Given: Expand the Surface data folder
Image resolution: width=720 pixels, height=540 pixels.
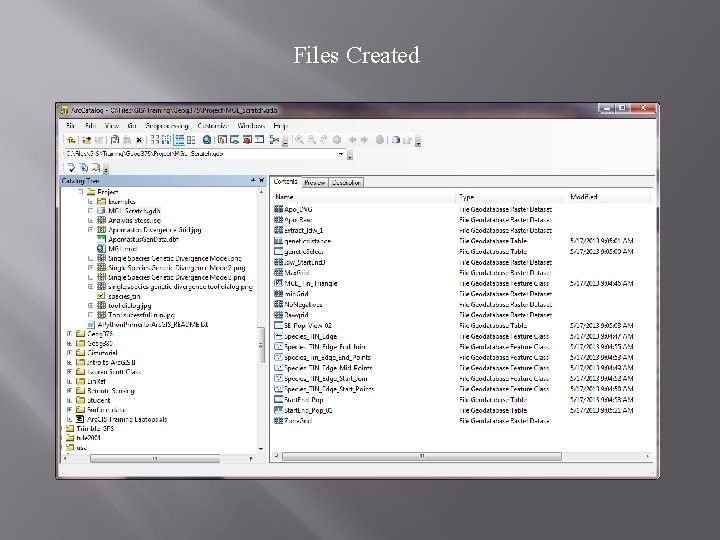Looking at the screenshot, I should click(69, 410).
